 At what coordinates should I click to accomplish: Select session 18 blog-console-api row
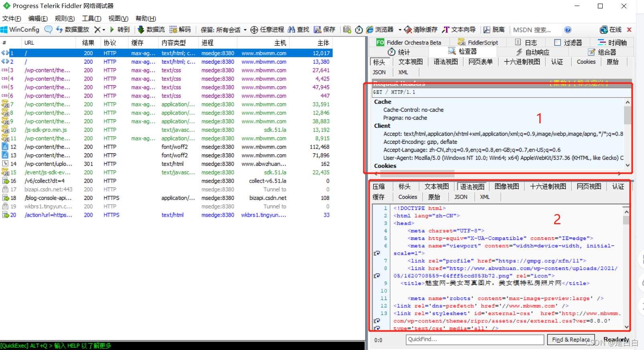pos(166,198)
